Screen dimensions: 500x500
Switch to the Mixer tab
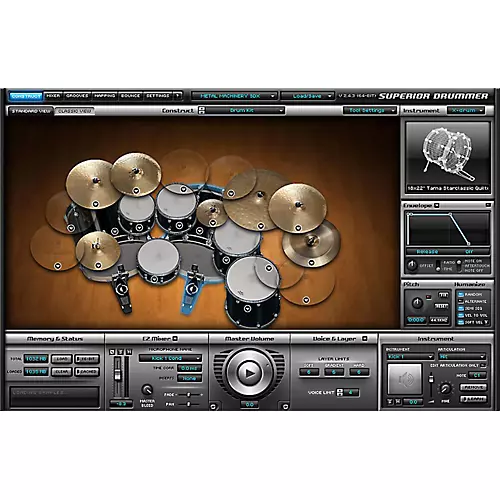coord(53,96)
